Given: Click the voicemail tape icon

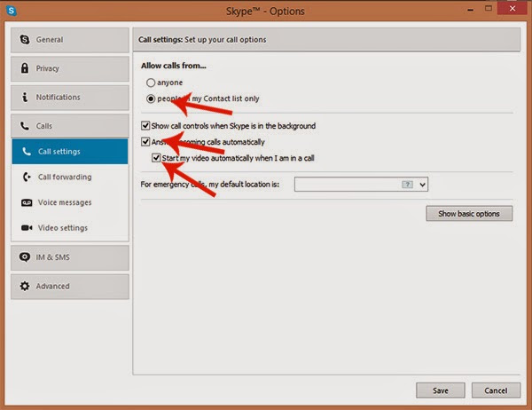Looking at the screenshot, I should (x=27, y=202).
